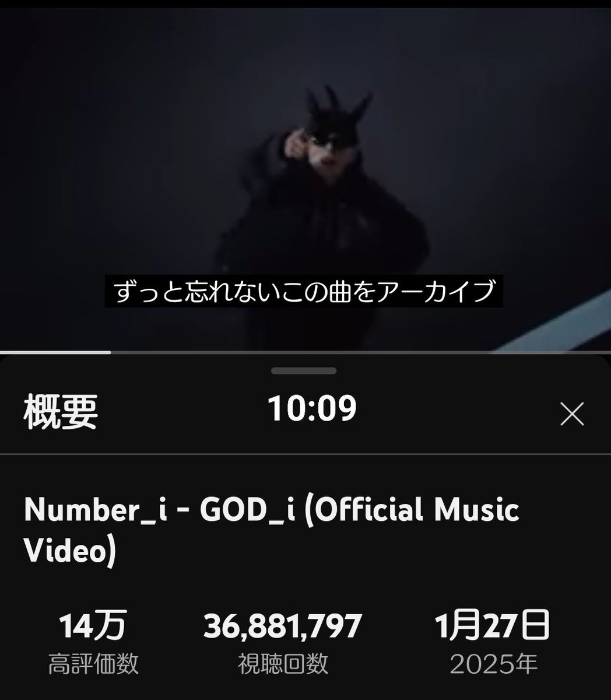Click the 視聴回数 label
Screen dimensions: 611x700
(x=283, y=664)
